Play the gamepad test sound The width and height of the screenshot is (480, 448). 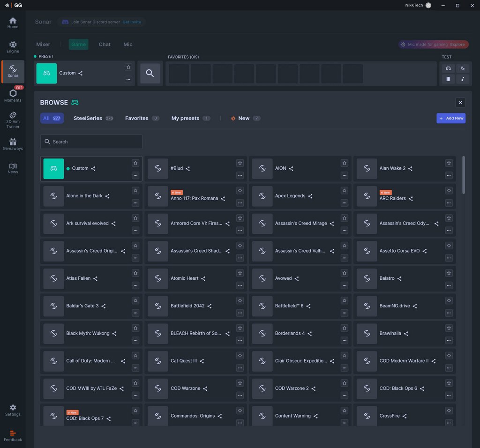[448, 68]
